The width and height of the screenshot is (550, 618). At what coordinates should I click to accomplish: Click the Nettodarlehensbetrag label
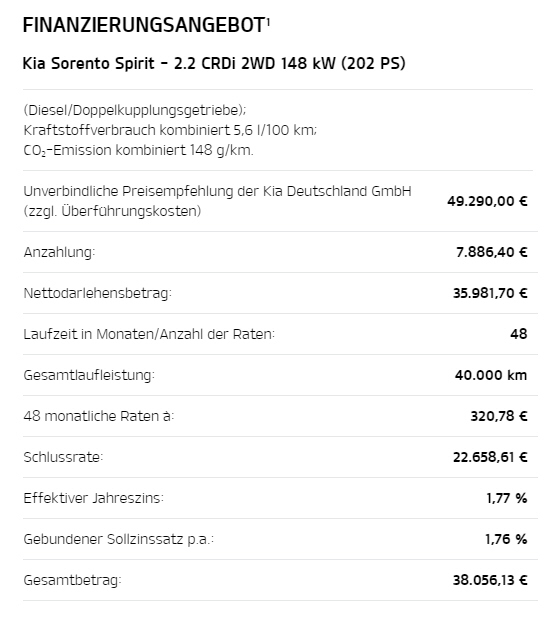97,293
